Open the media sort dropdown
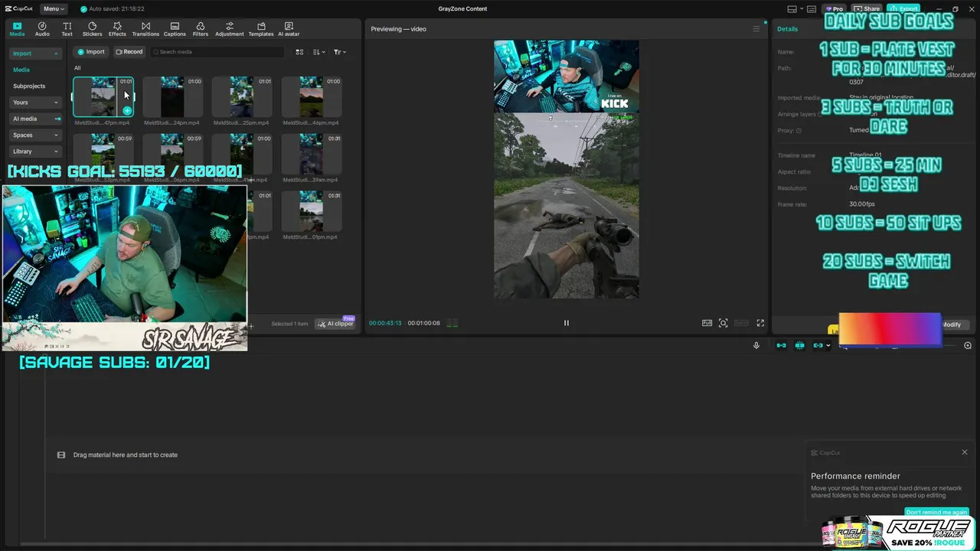980x551 pixels. 319,52
